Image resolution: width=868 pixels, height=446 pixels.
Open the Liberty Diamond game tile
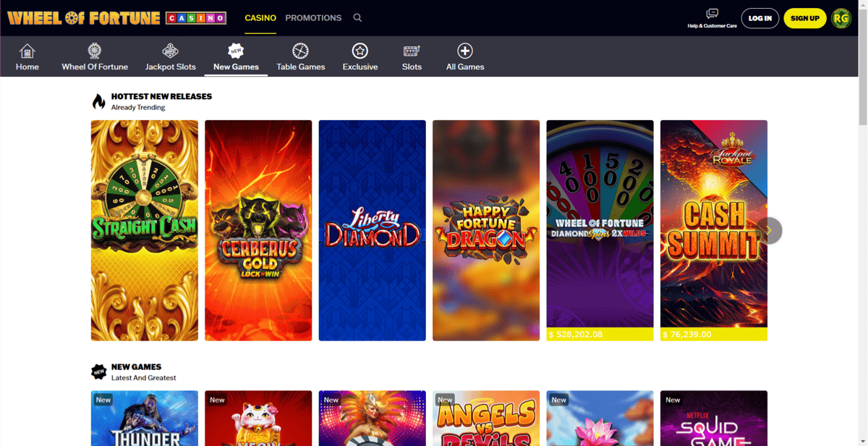pyautogui.click(x=372, y=230)
